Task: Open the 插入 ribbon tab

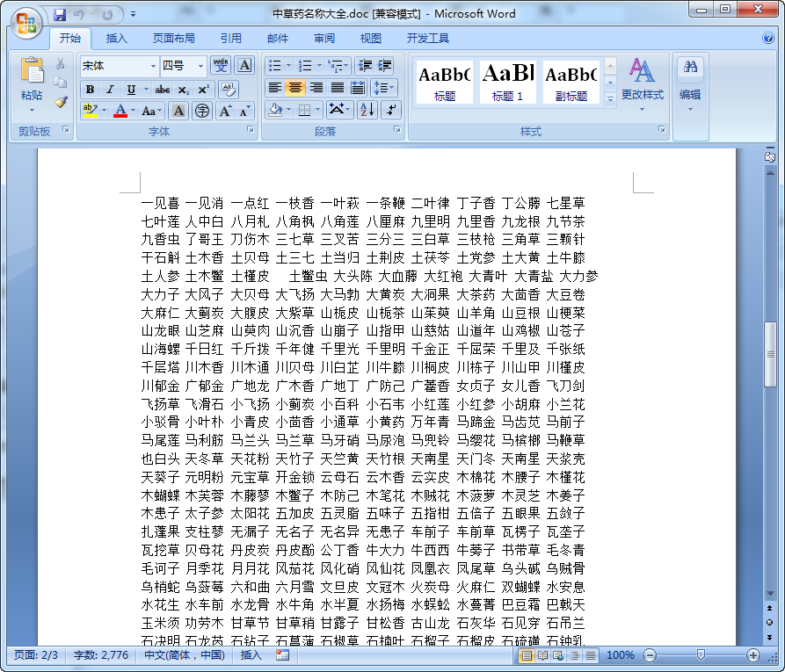Action: click(117, 38)
